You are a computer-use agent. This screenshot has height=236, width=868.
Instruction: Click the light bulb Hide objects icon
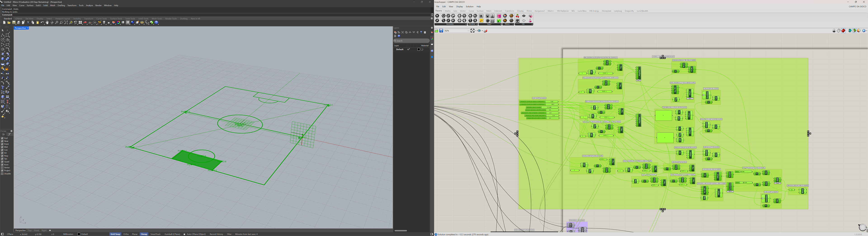point(104,23)
